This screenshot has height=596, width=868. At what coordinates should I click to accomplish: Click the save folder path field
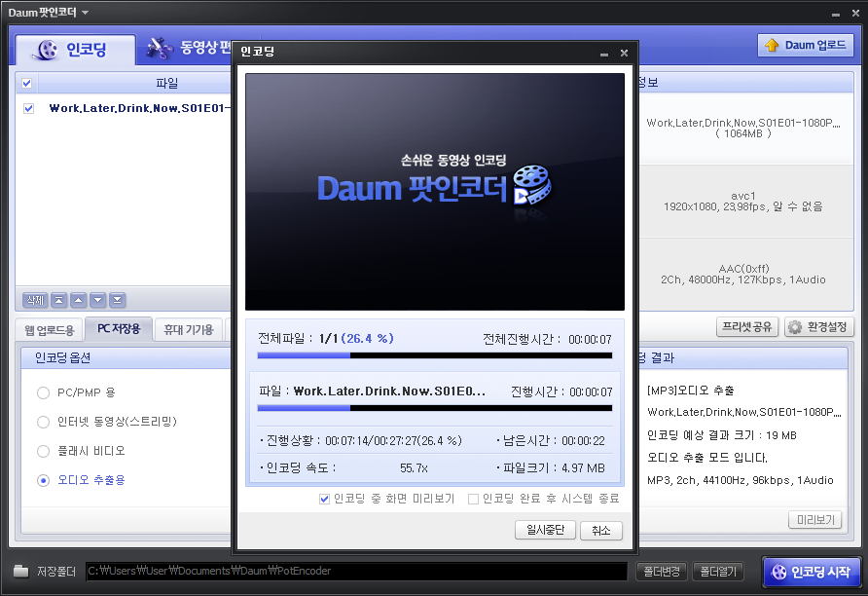click(x=356, y=571)
